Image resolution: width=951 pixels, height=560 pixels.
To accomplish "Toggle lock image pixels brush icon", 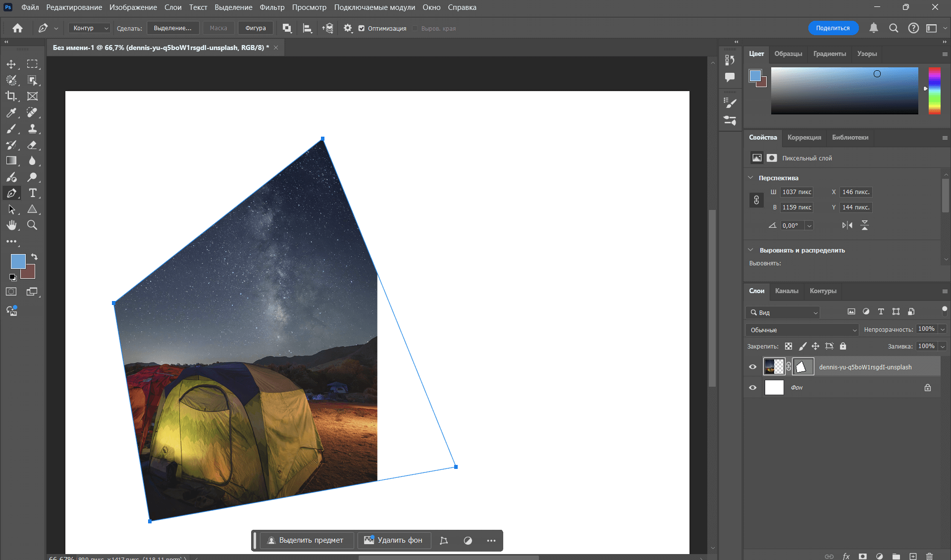I will point(802,346).
